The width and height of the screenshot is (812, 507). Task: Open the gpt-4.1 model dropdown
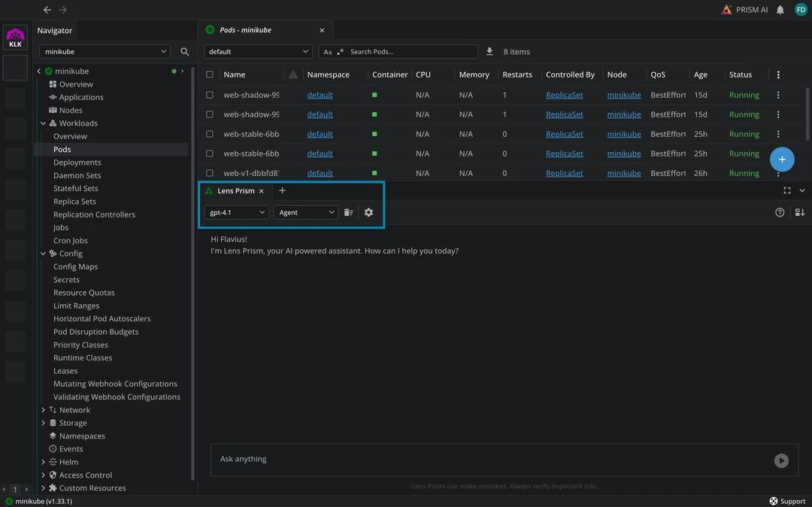(x=236, y=213)
